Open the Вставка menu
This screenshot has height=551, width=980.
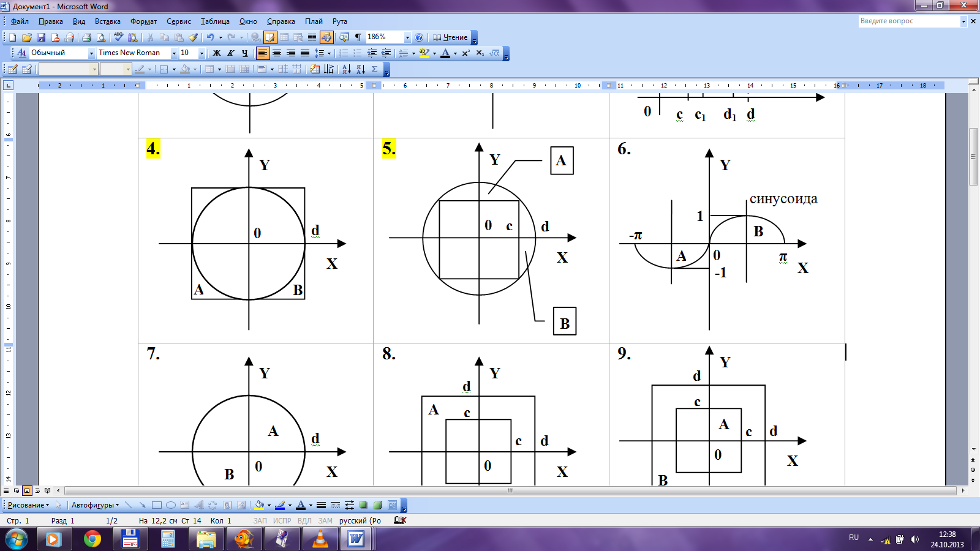coord(107,21)
